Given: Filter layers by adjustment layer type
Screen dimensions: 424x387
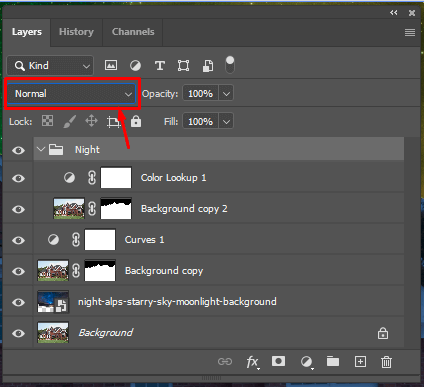Looking at the screenshot, I should [x=135, y=65].
